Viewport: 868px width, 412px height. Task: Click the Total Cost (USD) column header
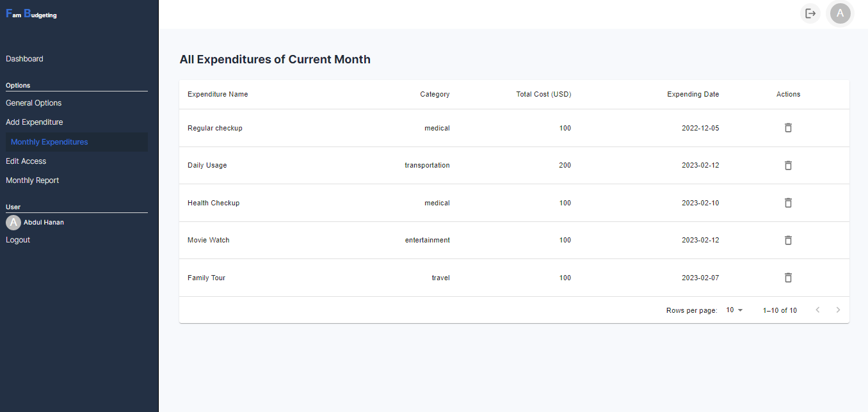tap(543, 94)
